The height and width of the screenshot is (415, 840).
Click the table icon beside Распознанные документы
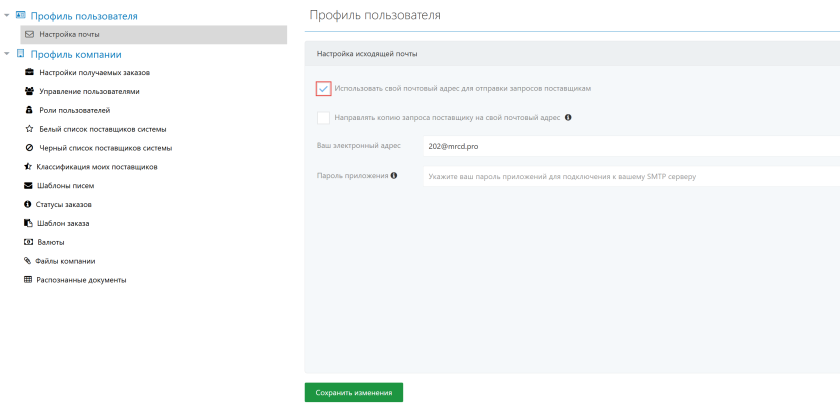pyautogui.click(x=28, y=280)
